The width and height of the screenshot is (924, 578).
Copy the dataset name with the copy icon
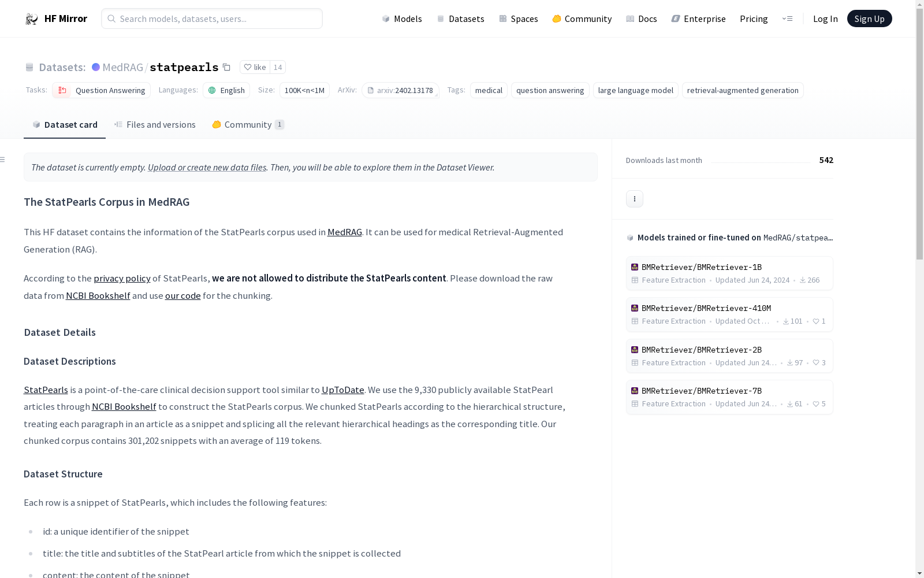pyautogui.click(x=226, y=68)
